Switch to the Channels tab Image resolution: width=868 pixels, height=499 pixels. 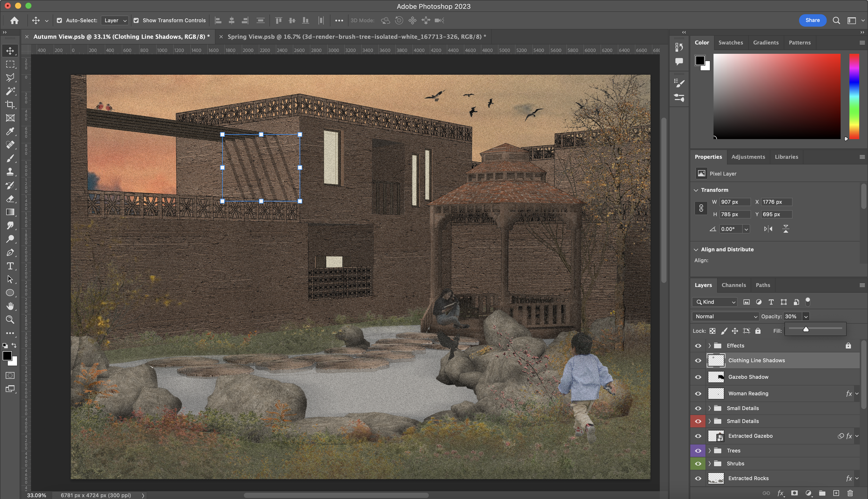click(733, 285)
